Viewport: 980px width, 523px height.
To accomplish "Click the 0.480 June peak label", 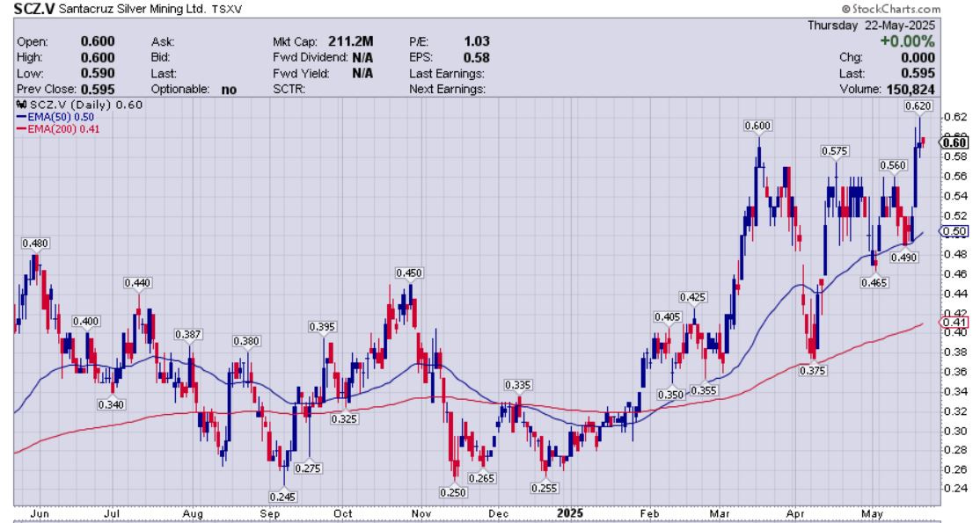I will (x=35, y=243).
